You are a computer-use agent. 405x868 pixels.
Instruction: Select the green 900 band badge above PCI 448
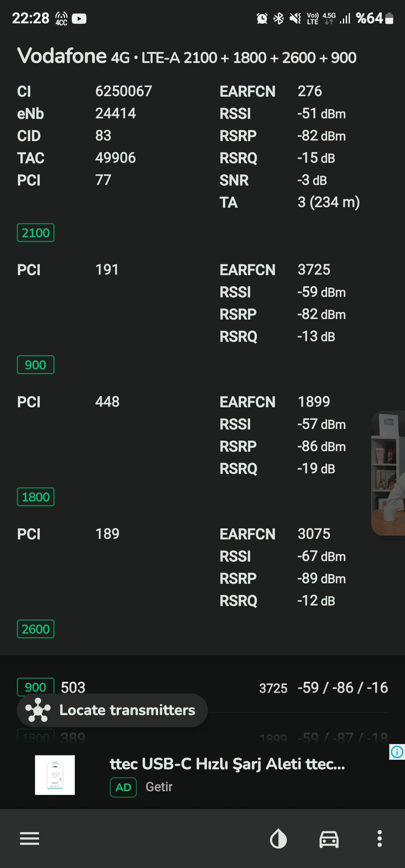point(36,365)
